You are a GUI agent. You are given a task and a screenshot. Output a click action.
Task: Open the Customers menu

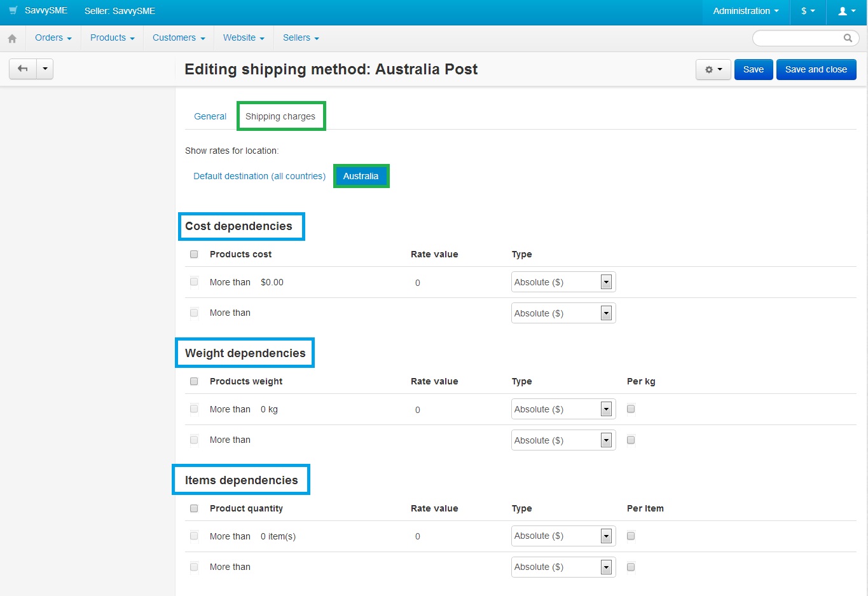(179, 38)
